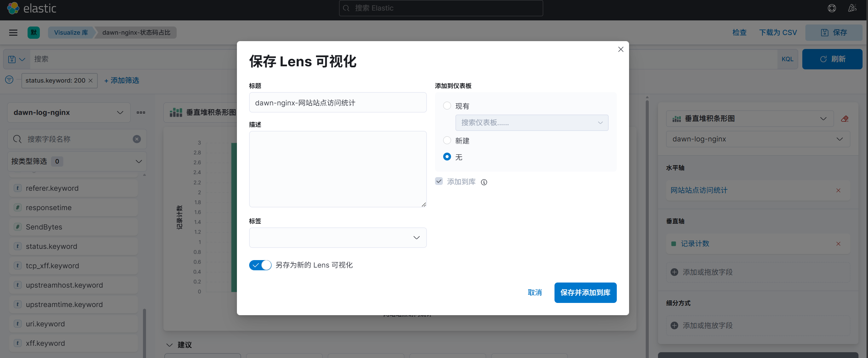Image resolution: width=868 pixels, height=358 pixels.
Task: Click the 刷新 refresh button
Action: tap(832, 59)
